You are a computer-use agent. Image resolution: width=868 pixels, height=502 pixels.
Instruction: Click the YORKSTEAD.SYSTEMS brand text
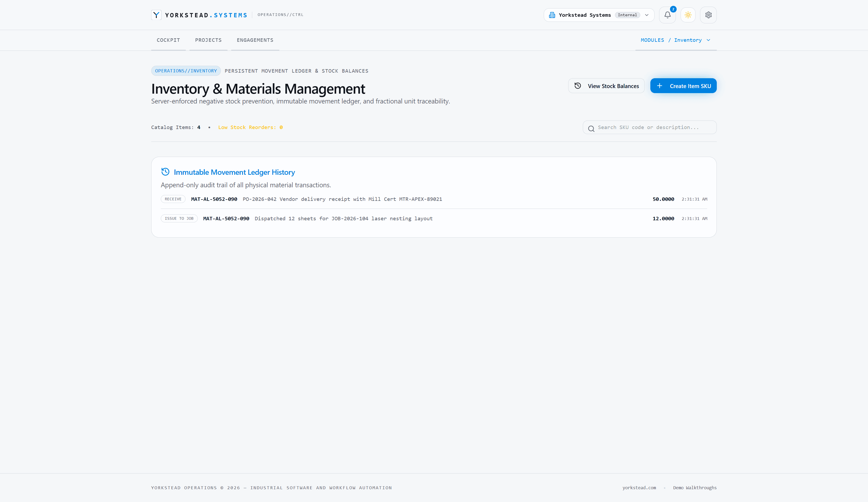(206, 15)
